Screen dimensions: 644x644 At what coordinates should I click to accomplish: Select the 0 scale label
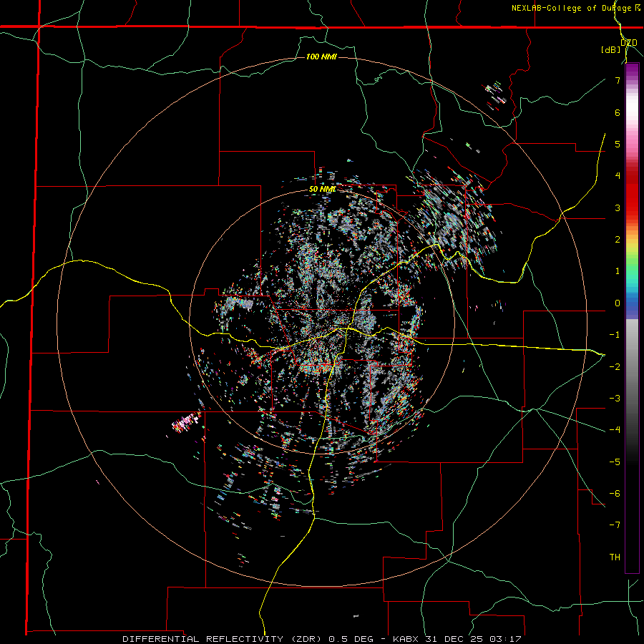coord(618,303)
